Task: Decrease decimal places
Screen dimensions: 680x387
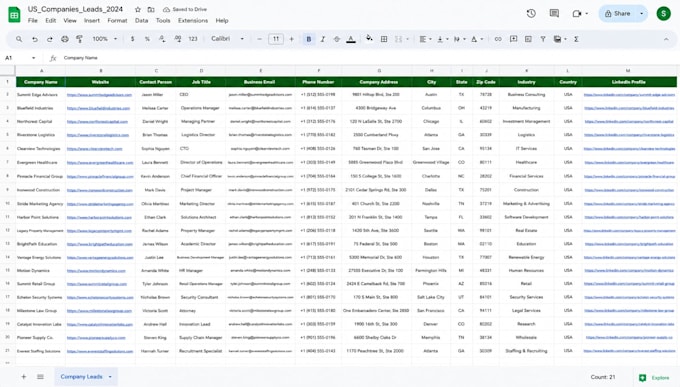Action: pyautogui.click(x=162, y=39)
